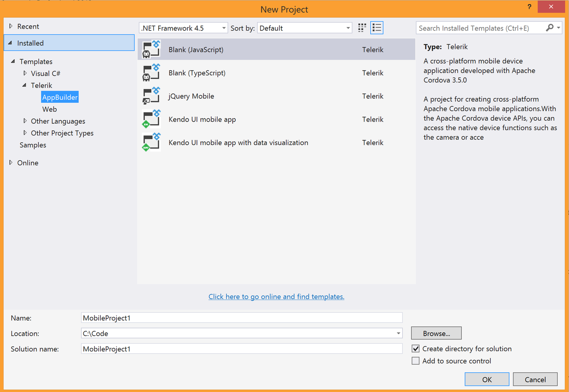
Task: Open the .NET Framework 4.5 dropdown
Action: point(183,28)
